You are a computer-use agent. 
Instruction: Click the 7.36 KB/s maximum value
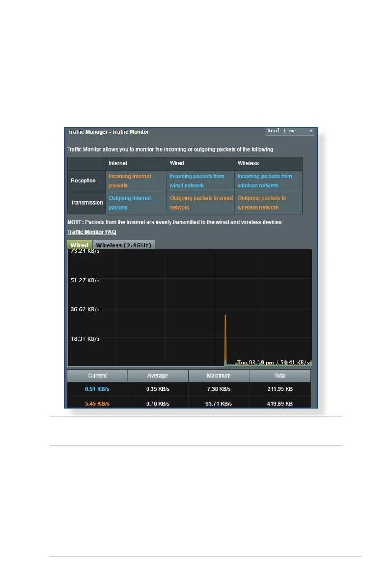(219, 389)
